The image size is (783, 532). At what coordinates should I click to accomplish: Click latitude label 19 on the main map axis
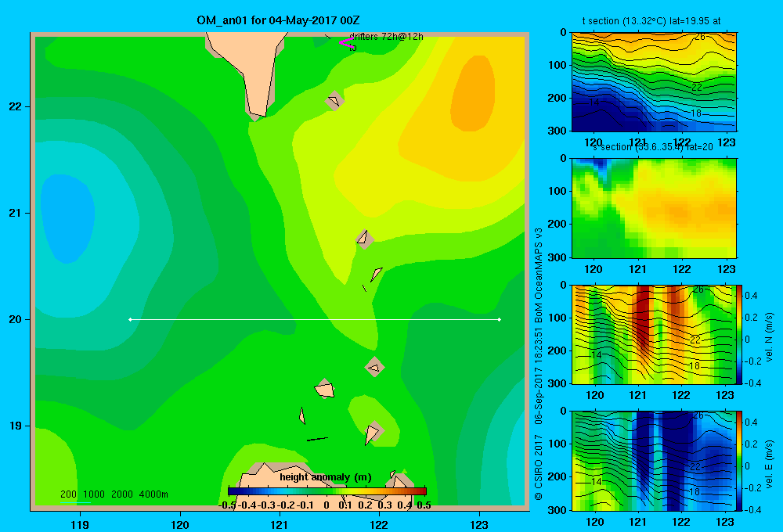tap(15, 426)
